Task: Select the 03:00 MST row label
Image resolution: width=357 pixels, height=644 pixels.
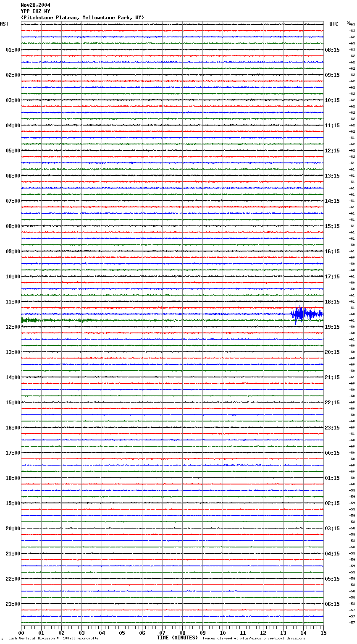Action: (13, 100)
